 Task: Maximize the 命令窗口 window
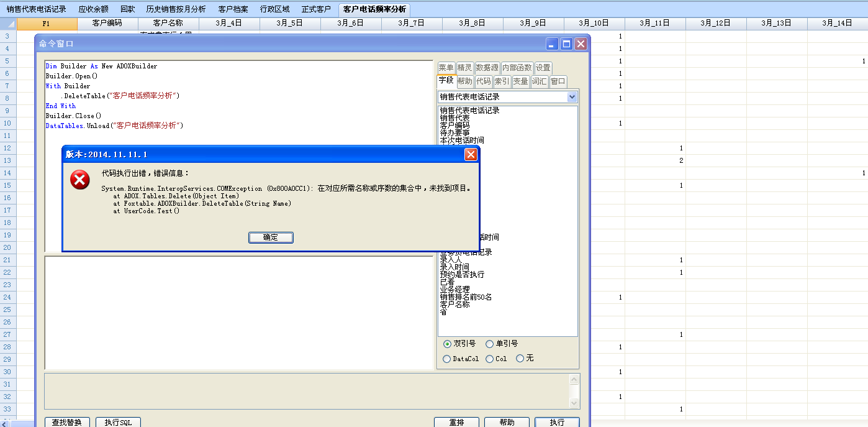[566, 44]
